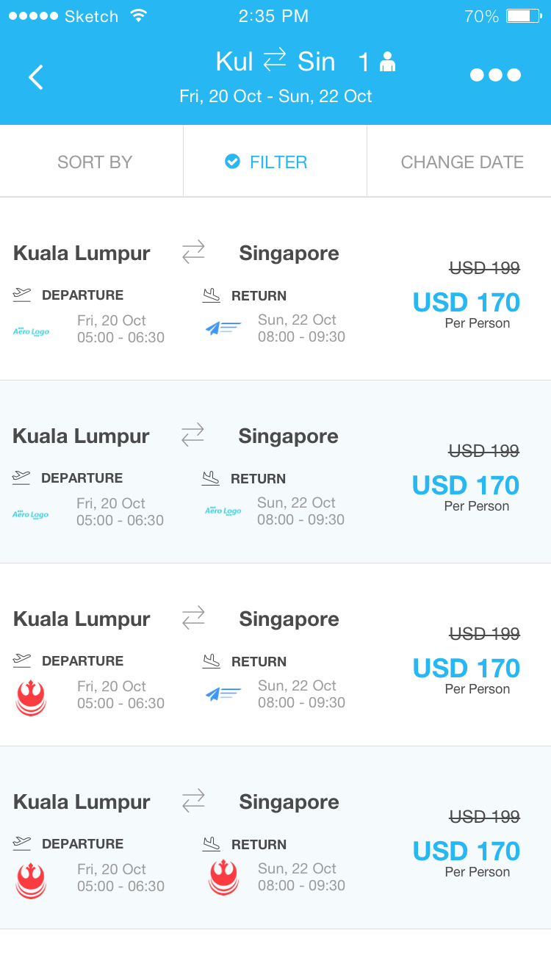Tap the second flight's Kuala Lumpur heading
This screenshot has height=980, width=551.
point(81,436)
